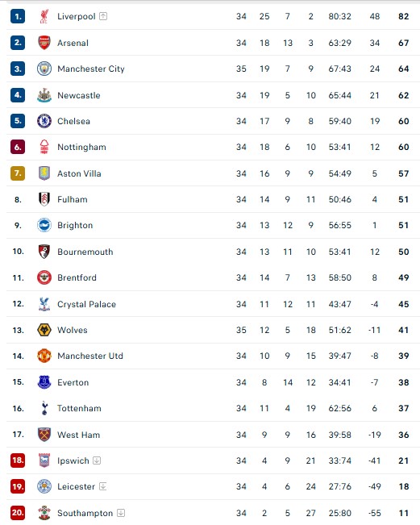Click the red position 20 badge
Viewport: 420px width, 525px height.
point(18,513)
